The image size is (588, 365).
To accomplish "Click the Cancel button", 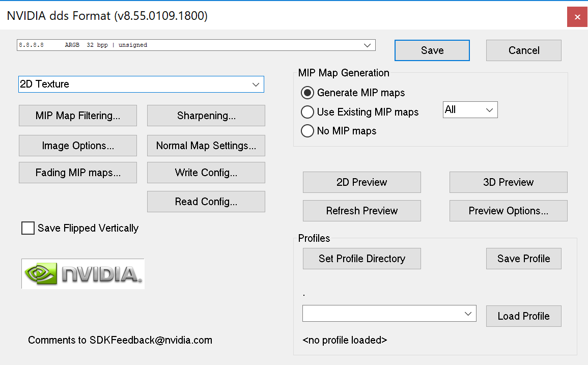I will 523,50.
